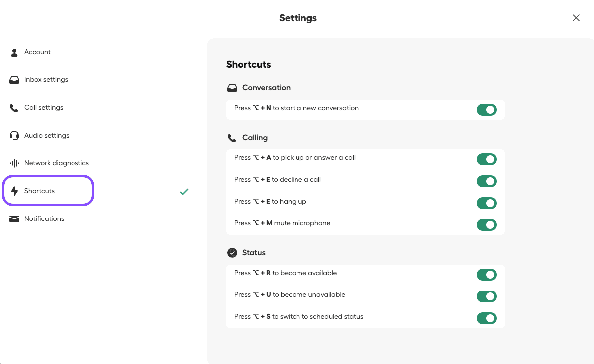The image size is (594, 364).
Task: Open Inbox settings tray icon
Action: [x=14, y=80]
